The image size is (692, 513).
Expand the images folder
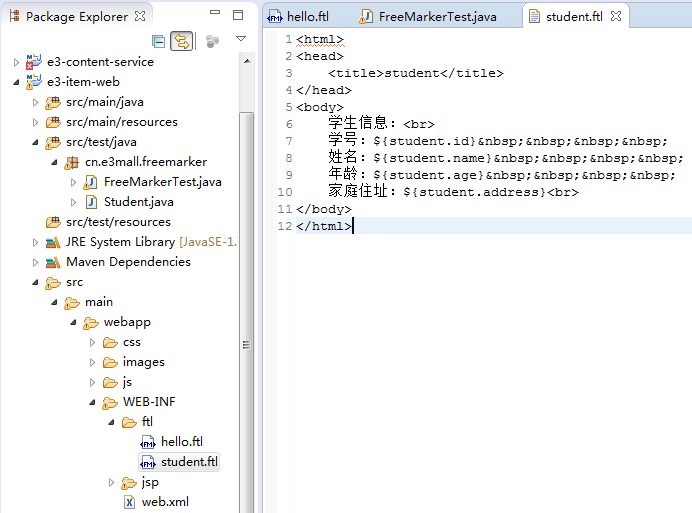click(x=92, y=362)
